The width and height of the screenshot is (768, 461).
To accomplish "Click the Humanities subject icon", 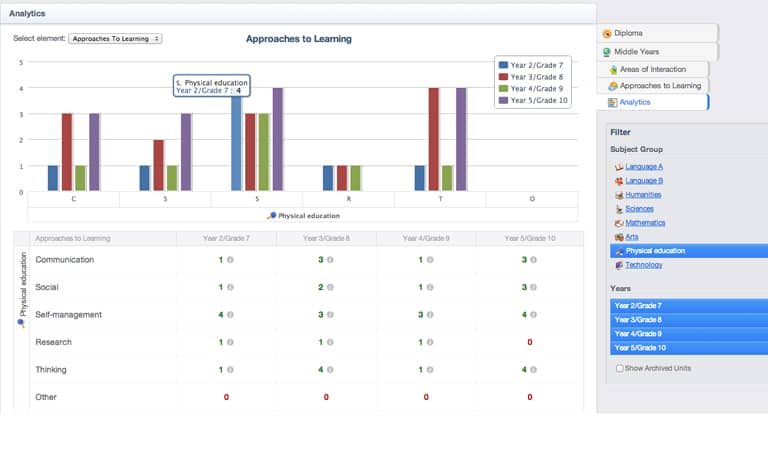I will coord(619,195).
